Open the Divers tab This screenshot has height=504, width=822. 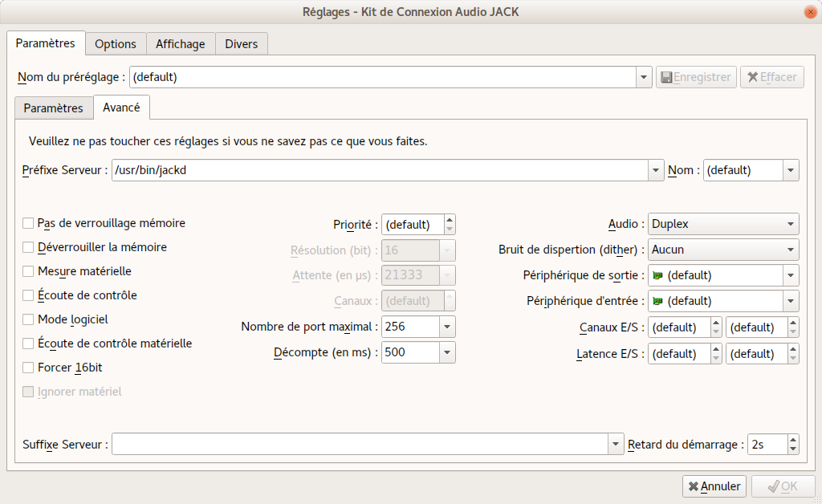pyautogui.click(x=242, y=44)
